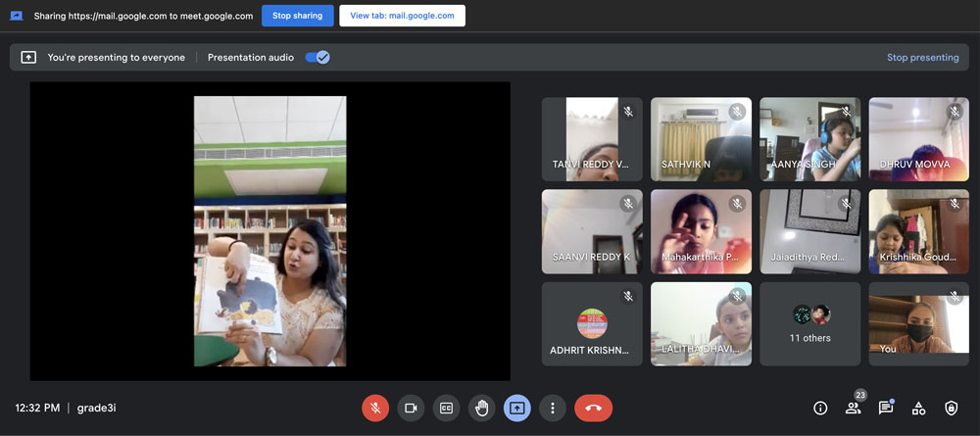The image size is (980, 436).
Task: Click the Stop sharing button
Action: [x=297, y=16]
